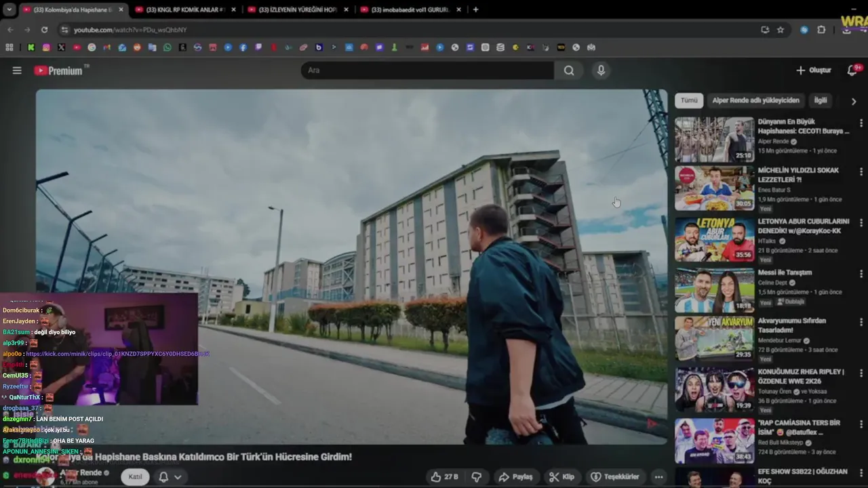Open the Instagram bookmark
868x488 pixels.
coord(46,47)
